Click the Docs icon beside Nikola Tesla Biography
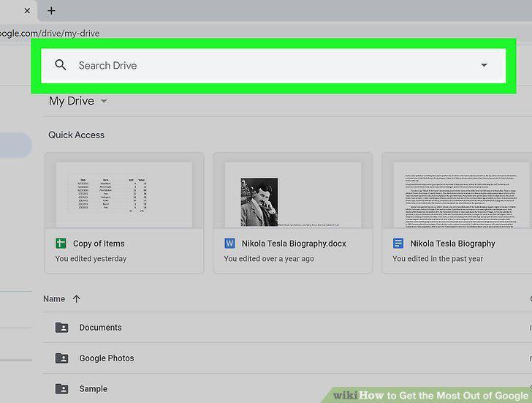This screenshot has height=403, width=532. pyautogui.click(x=398, y=244)
